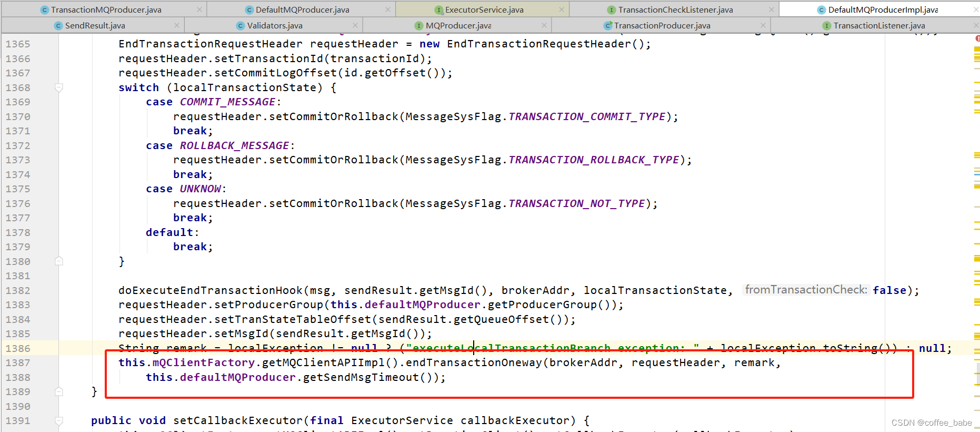Click interface icon on ExecutorService.java tab
This screenshot has height=432, width=980.
(439, 10)
